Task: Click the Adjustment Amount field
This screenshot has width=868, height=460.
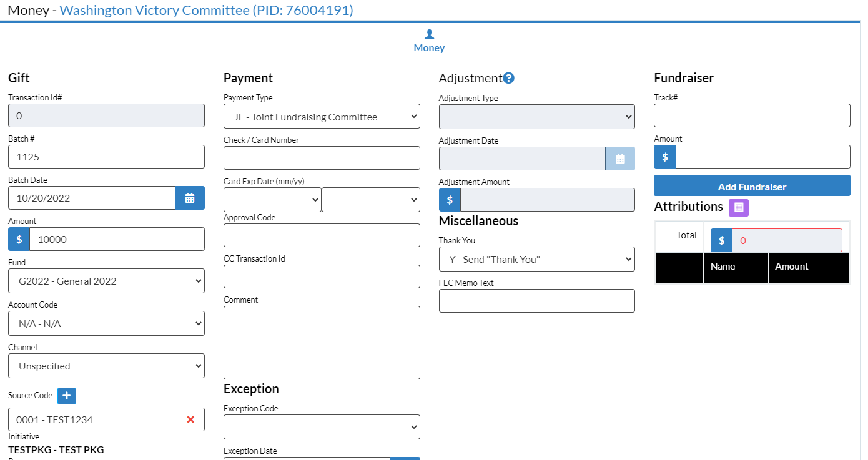Action: click(548, 200)
